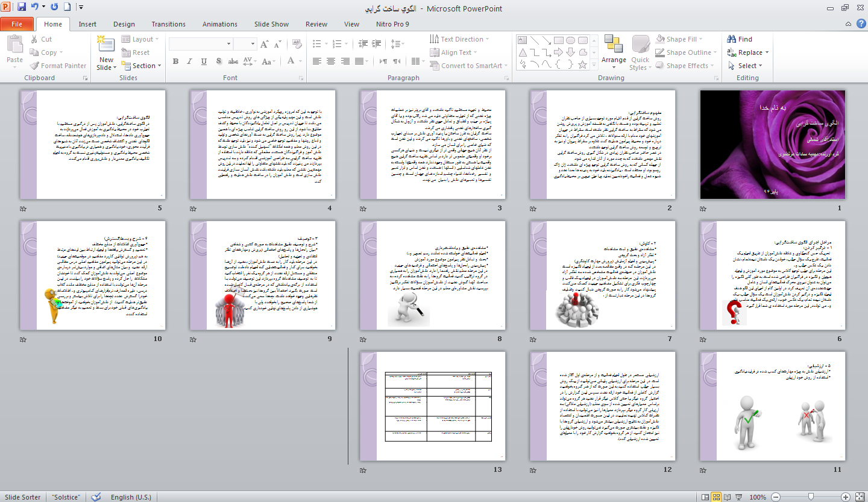
Task: Open the Section dropdown menu
Action: (143, 66)
